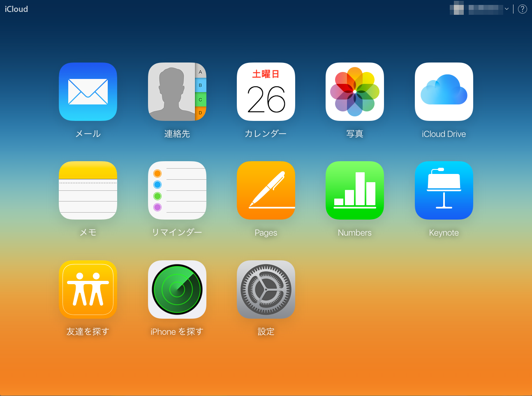Click the Pages label text

pos(266,233)
